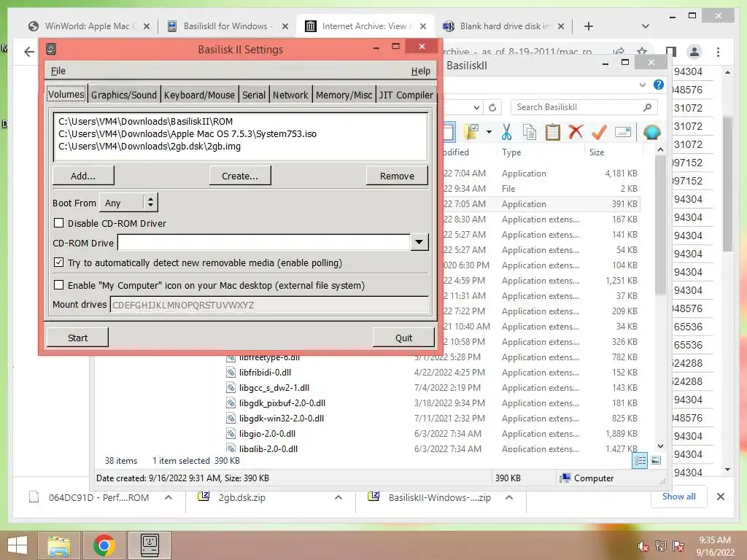Select the System753.iso volume entry
The image size is (747, 560).
(x=187, y=134)
